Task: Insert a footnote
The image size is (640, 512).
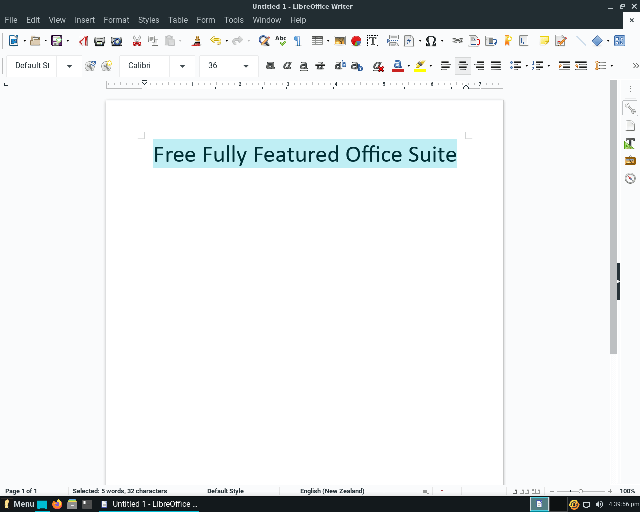Action: pos(474,41)
